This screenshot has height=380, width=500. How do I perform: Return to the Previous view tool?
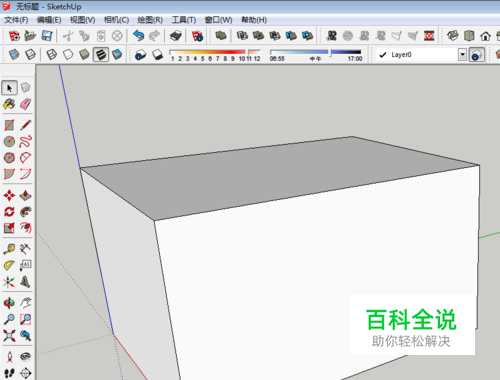pos(26,336)
